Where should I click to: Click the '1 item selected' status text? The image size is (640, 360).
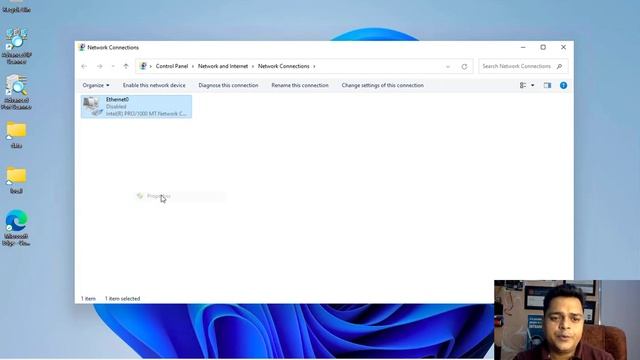tap(122, 299)
